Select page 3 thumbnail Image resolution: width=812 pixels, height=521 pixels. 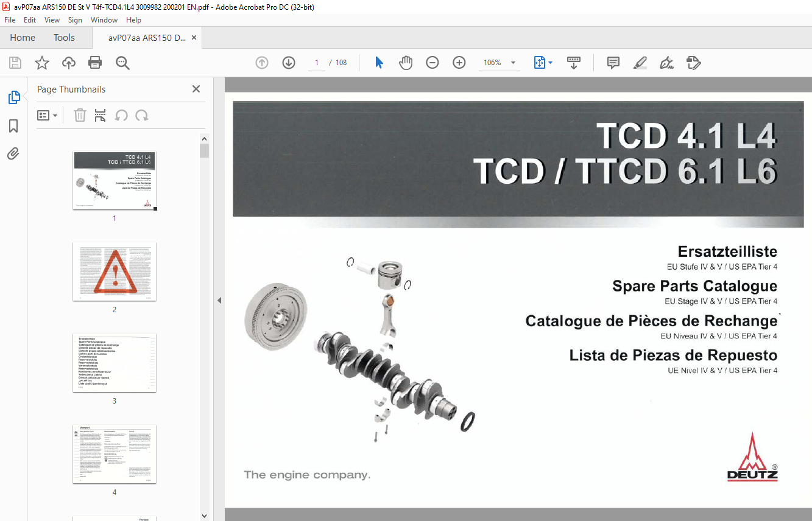coord(115,363)
